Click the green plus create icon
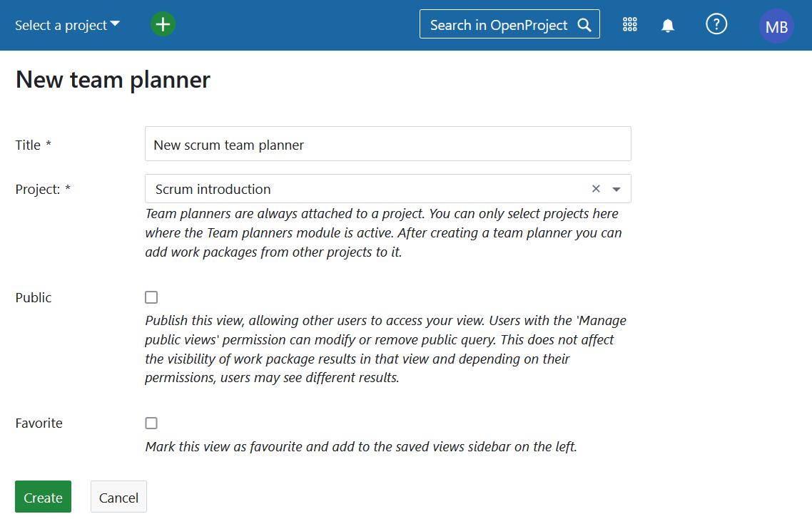Viewport: 812px width, 524px height. (163, 25)
